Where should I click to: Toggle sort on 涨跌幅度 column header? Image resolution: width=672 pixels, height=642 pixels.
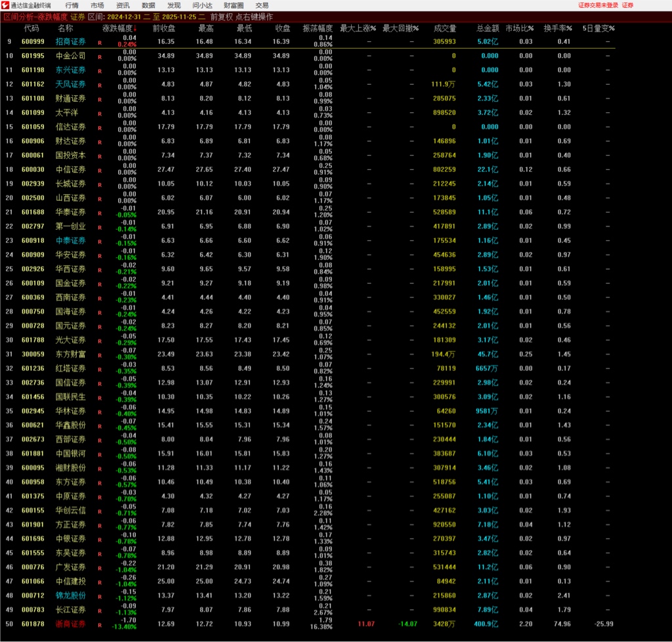pos(119,28)
